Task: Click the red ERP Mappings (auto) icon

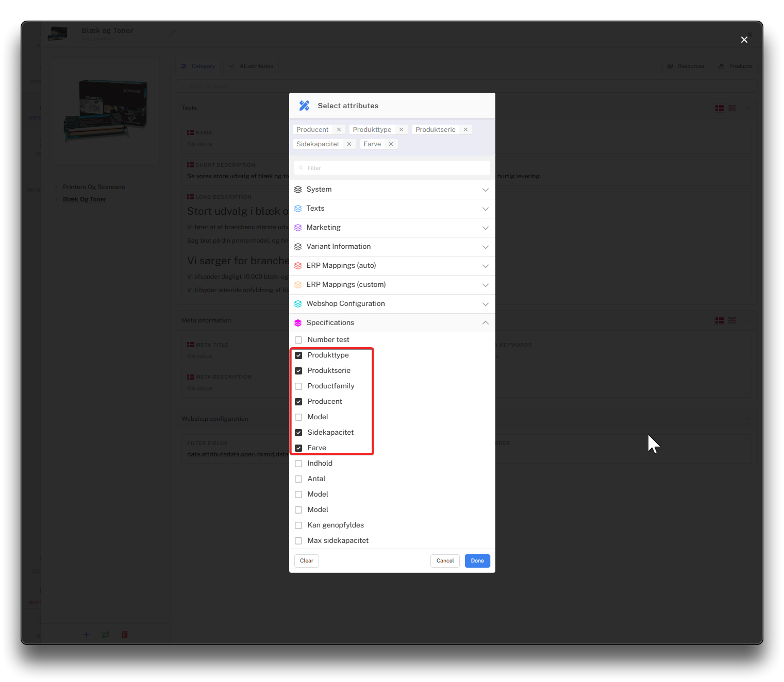Action: pos(298,266)
